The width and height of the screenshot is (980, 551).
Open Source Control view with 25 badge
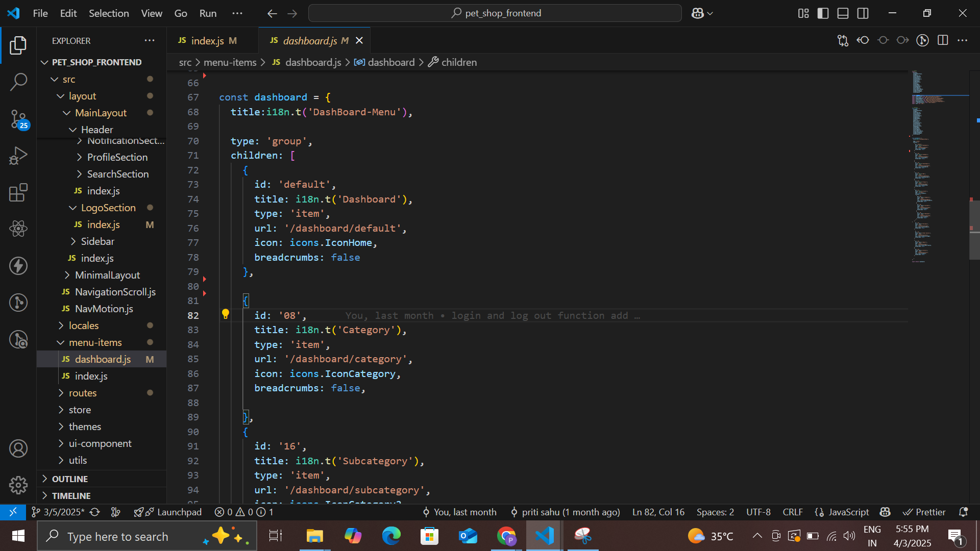point(18,119)
